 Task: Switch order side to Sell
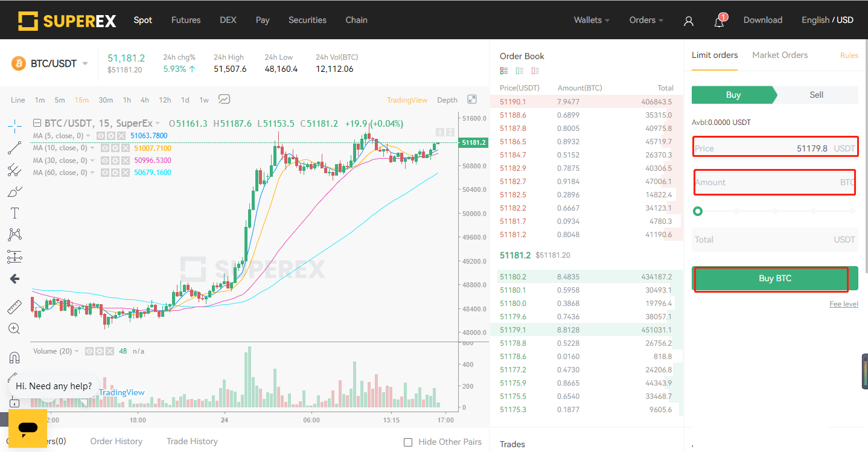[x=816, y=95]
